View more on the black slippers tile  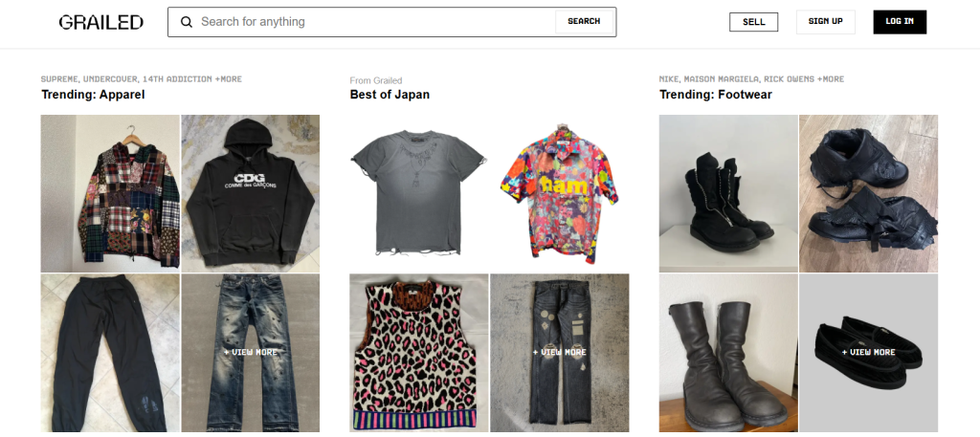tap(869, 353)
